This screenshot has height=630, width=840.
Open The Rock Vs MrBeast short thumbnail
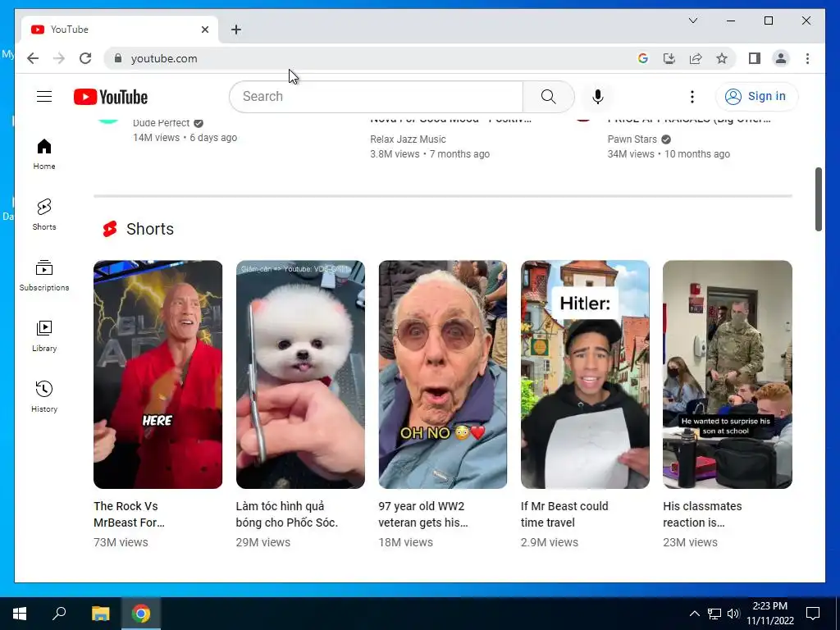tap(158, 374)
